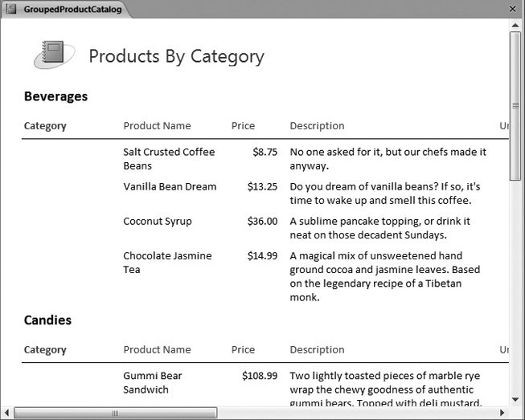The height and width of the screenshot is (420, 525).
Task: Click the vertical scrollbar thumb
Action: [x=515, y=104]
